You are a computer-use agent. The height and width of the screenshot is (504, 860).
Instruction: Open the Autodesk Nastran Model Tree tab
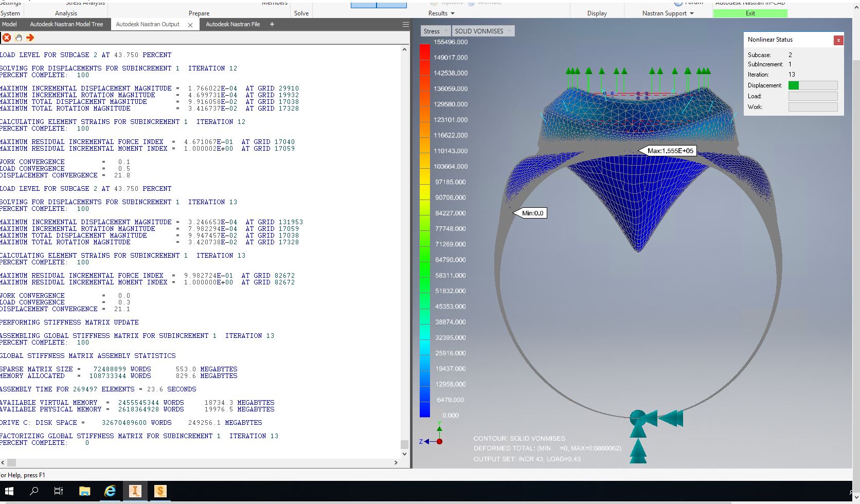click(66, 24)
